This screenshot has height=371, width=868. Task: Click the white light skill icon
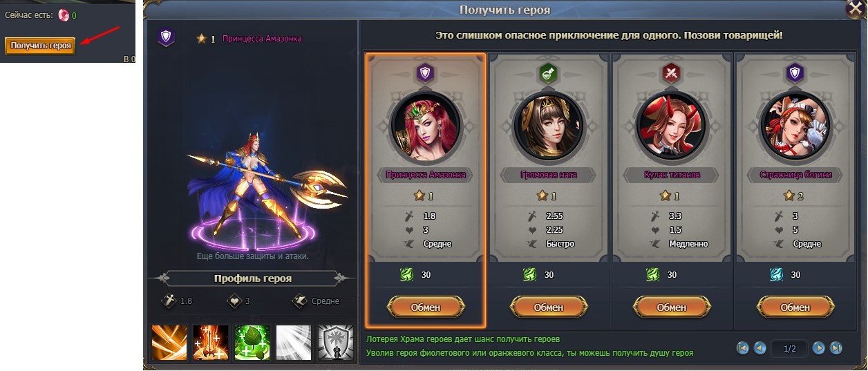294,343
